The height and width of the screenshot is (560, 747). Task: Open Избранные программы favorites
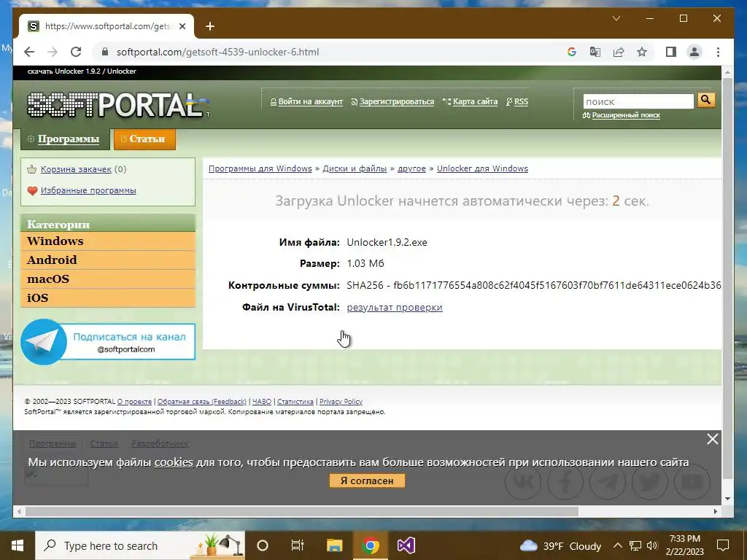point(88,190)
